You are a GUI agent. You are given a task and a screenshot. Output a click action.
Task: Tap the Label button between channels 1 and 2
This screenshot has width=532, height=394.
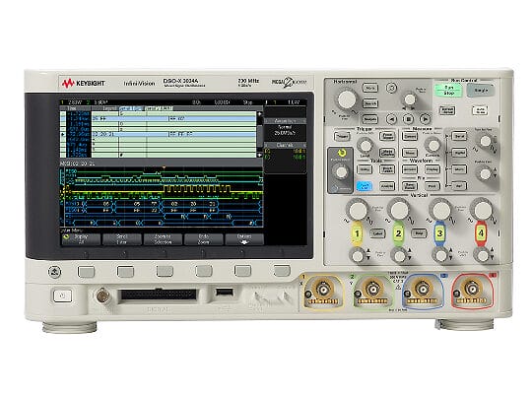(377, 233)
